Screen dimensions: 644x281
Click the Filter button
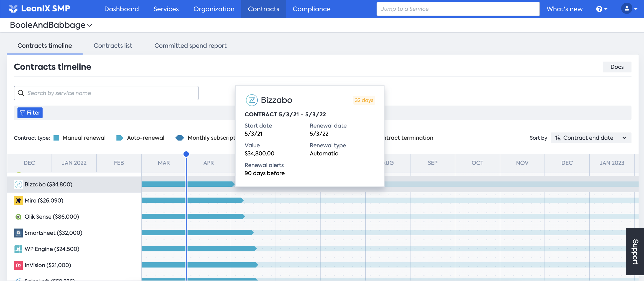click(x=30, y=113)
